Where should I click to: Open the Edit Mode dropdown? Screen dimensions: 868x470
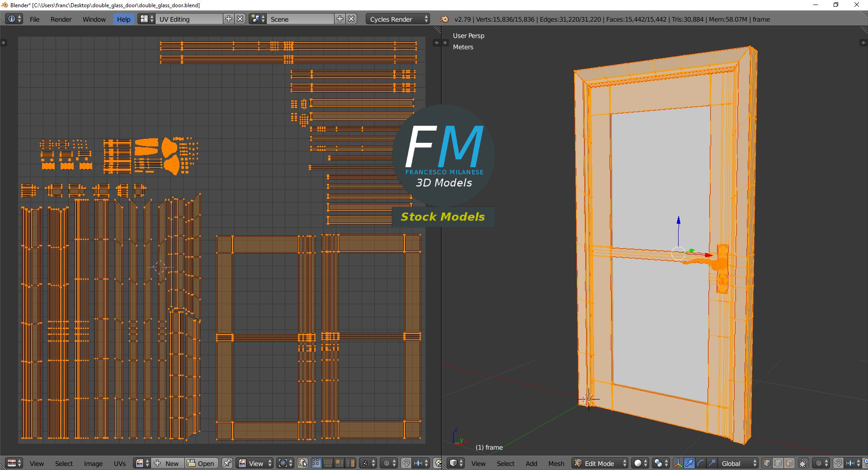[x=600, y=463]
